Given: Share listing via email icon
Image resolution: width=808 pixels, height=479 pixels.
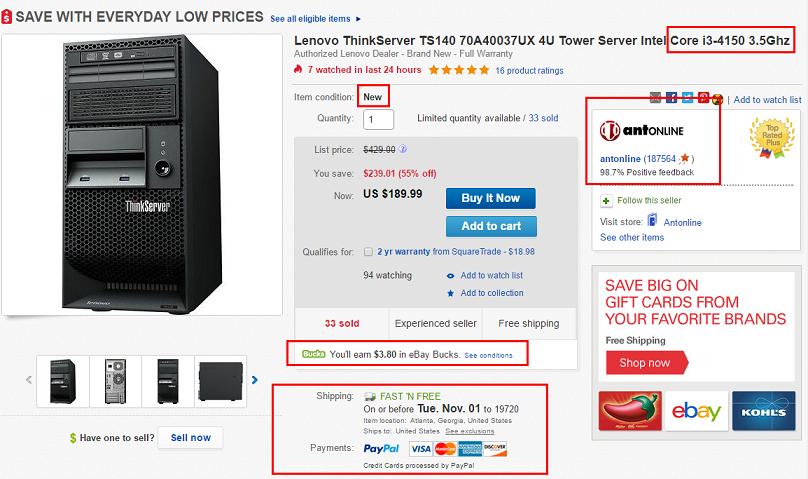Looking at the screenshot, I should [x=655, y=98].
